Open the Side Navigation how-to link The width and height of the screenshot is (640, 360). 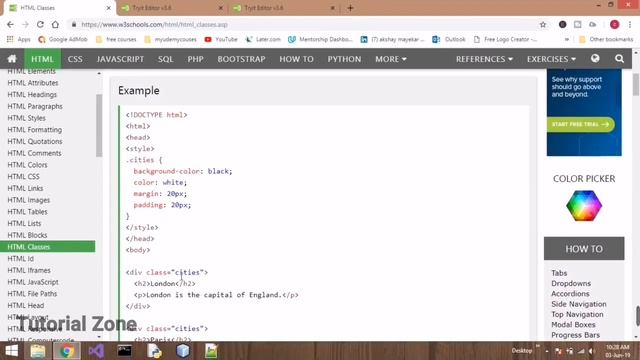[578, 304]
